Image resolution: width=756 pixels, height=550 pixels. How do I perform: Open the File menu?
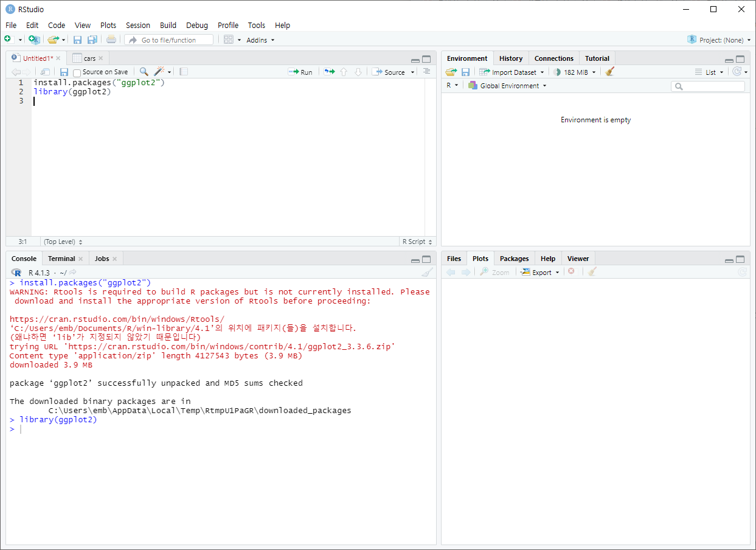[x=11, y=25]
